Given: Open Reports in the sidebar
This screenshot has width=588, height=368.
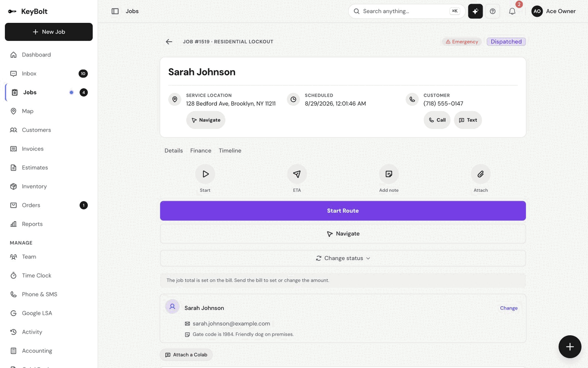Looking at the screenshot, I should pos(49,224).
